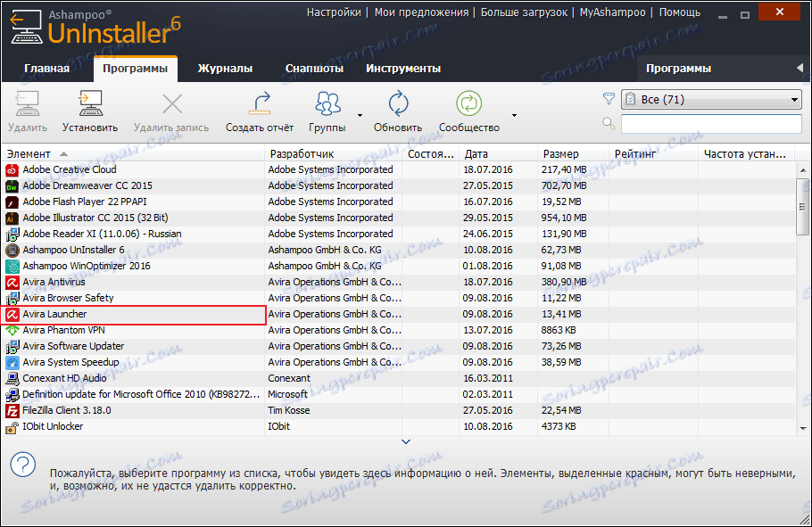Image resolution: width=812 pixels, height=527 pixels.
Task: Click the search magnifier icon
Action: [609, 123]
